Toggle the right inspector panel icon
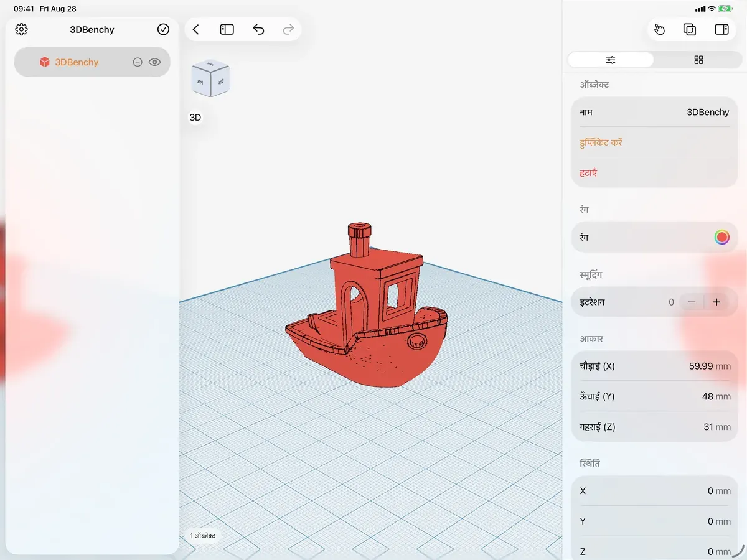 click(x=721, y=29)
